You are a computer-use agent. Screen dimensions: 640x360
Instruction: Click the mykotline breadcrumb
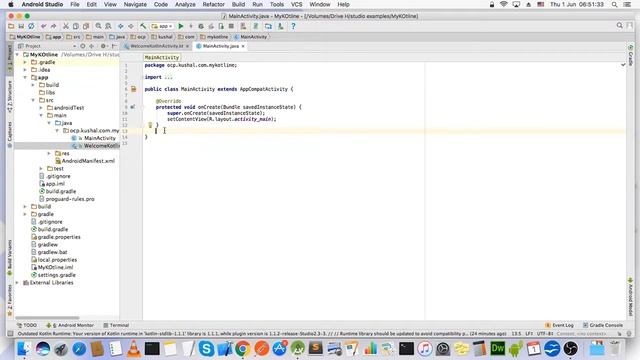pyautogui.click(x=215, y=37)
